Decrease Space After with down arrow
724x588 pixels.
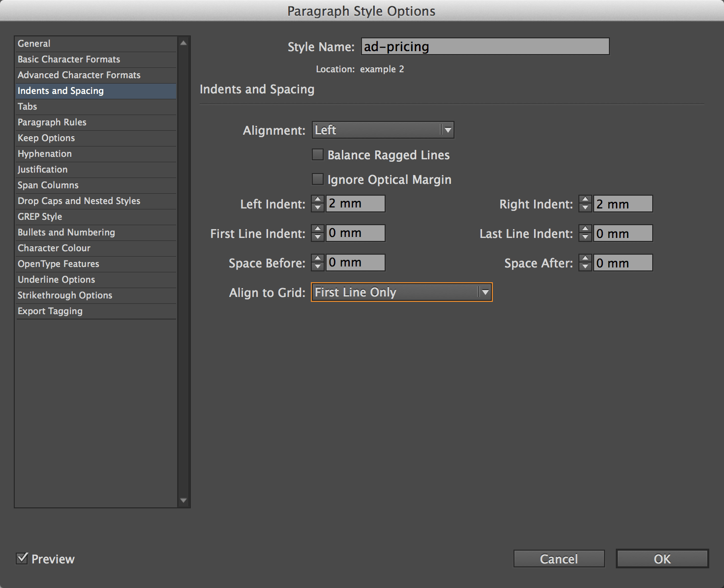coord(585,267)
